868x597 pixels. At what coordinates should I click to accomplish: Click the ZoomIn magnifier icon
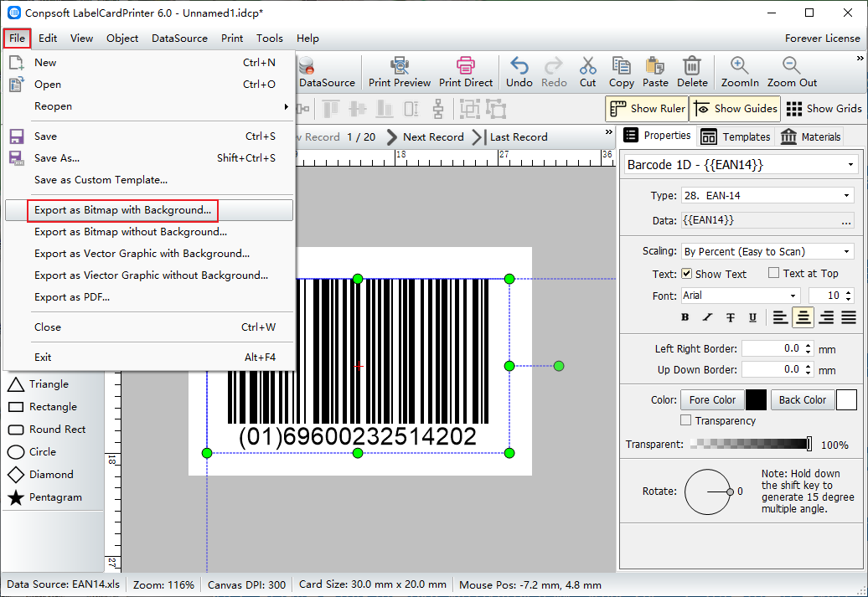tap(740, 66)
